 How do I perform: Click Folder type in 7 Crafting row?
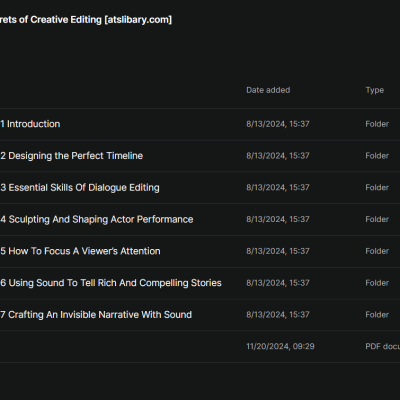377,315
